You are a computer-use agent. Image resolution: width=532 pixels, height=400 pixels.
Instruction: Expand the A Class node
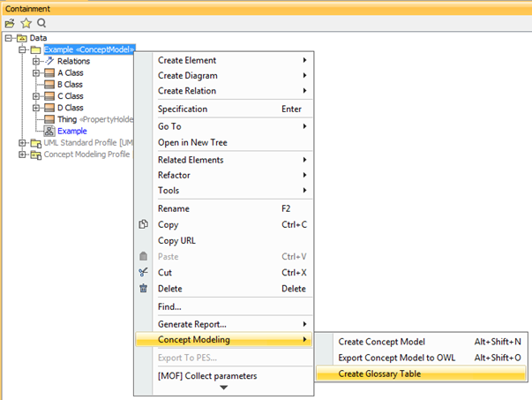[36, 72]
